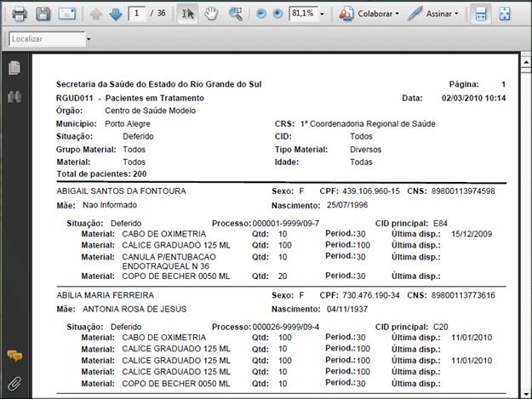Click patient name ABILIA MARIA FERREIRA
Viewport: 532px width, 399px height.
[x=106, y=295]
